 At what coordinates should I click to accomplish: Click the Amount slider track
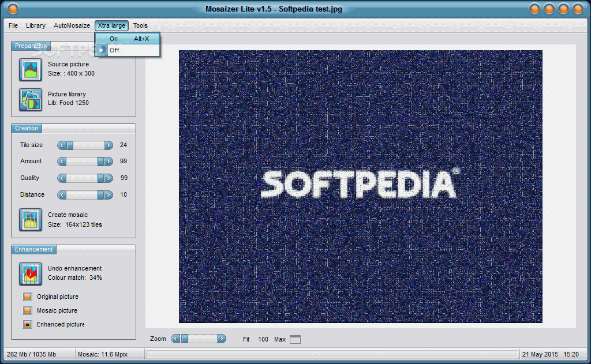point(85,162)
